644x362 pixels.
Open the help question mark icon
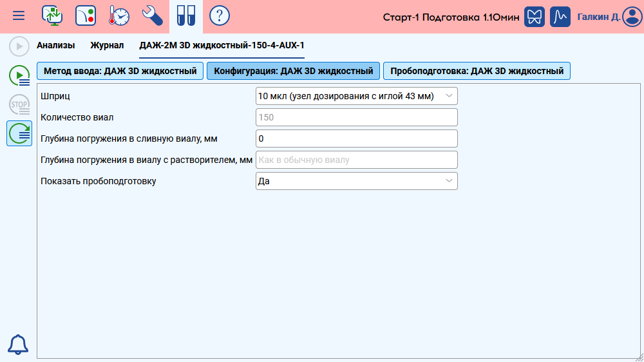coord(220,15)
